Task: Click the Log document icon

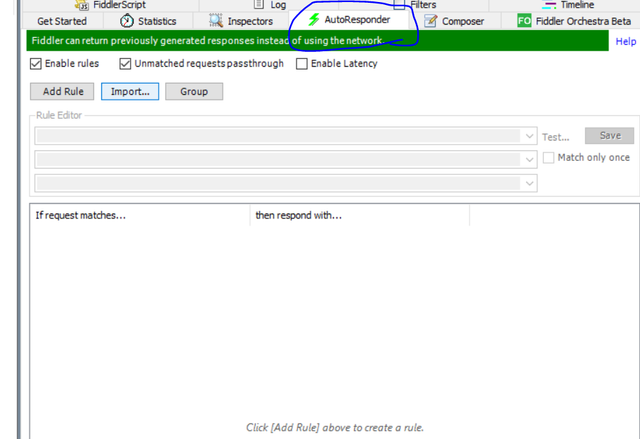Action: 259,4
